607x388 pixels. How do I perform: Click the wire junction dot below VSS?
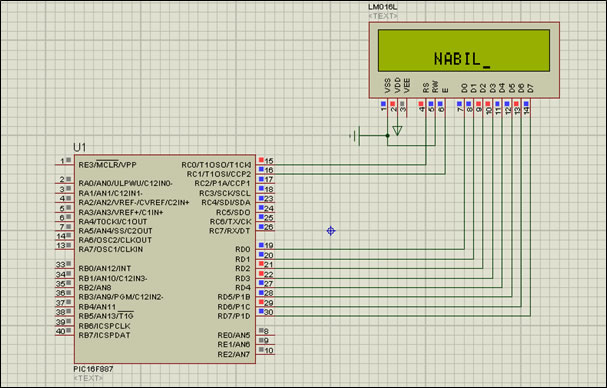pos(388,136)
